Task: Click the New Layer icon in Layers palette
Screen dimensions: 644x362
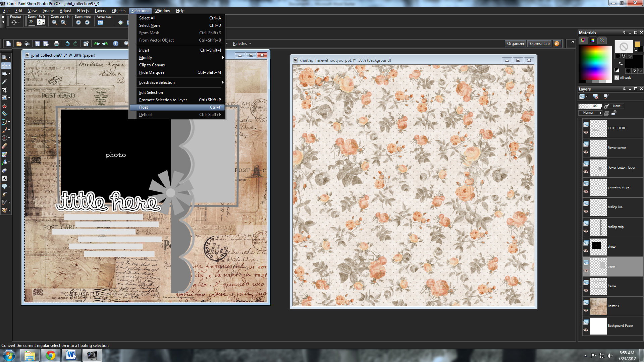Action: tap(583, 97)
